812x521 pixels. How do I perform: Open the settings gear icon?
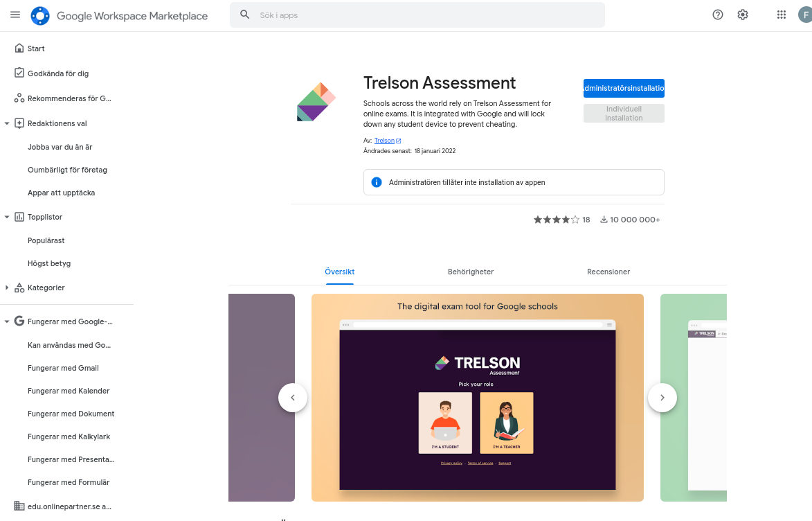[743, 15]
